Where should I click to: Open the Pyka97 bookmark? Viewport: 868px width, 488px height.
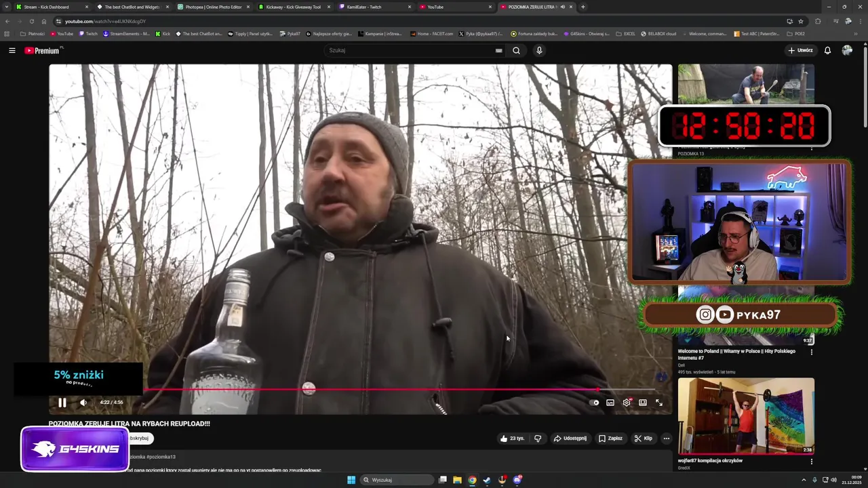point(290,33)
